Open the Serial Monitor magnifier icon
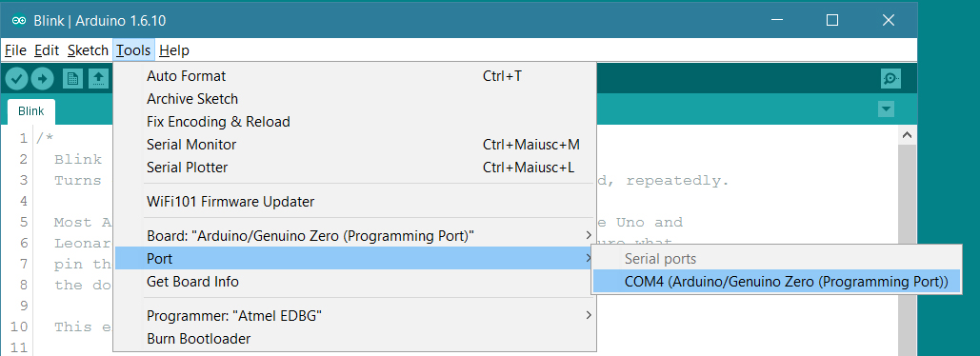The width and height of the screenshot is (980, 356). (x=890, y=79)
